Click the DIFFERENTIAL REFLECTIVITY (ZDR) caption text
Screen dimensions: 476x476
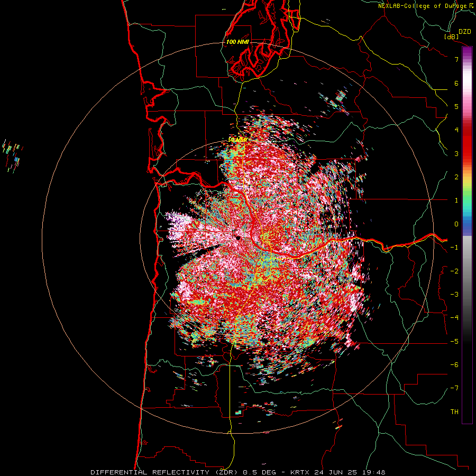click(166, 472)
